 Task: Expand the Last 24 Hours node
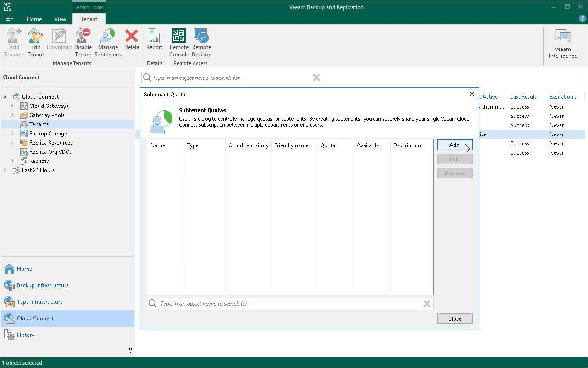pos(5,170)
